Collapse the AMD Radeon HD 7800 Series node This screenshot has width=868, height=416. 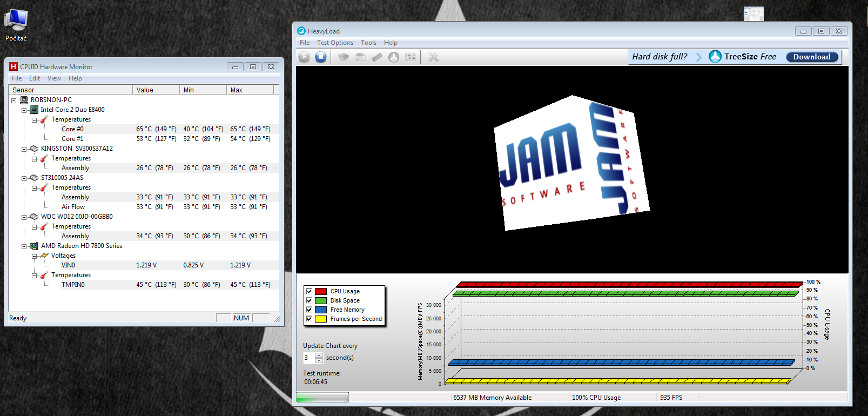(24, 246)
